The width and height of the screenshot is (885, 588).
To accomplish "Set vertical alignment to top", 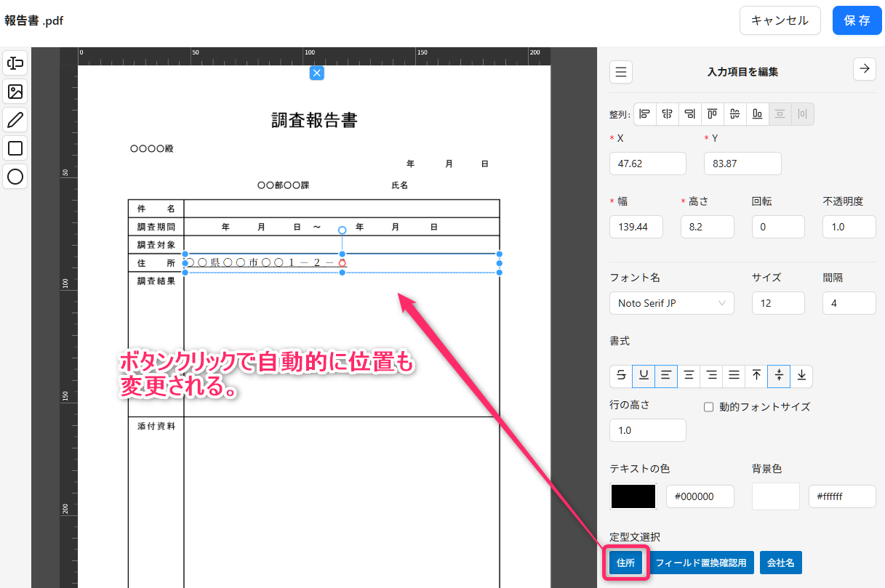I will coord(756,376).
